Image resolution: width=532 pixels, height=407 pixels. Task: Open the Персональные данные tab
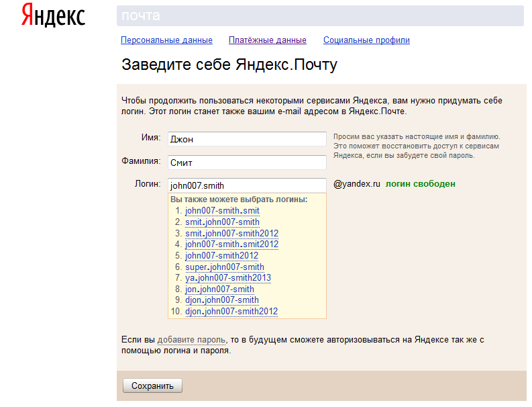point(166,40)
